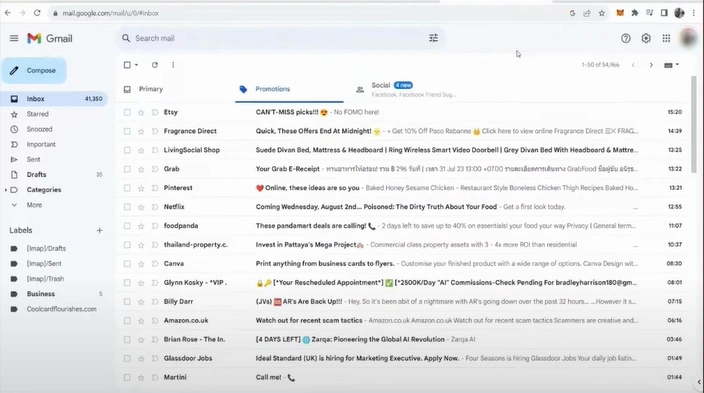The height and width of the screenshot is (393, 704).
Task: Select the LivingSocial Shop email checkbox
Action: tap(127, 150)
